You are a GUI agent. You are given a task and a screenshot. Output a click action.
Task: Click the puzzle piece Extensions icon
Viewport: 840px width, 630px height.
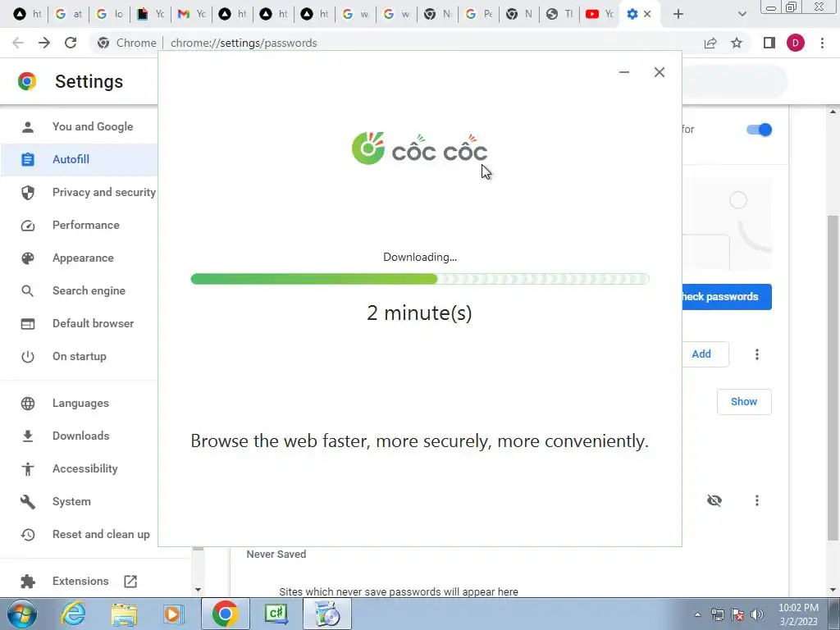27,582
